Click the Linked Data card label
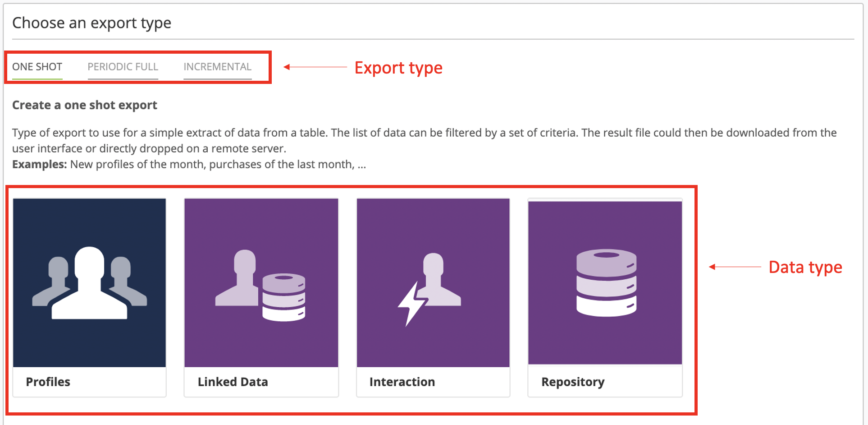This screenshot has width=868, height=425. point(233,382)
